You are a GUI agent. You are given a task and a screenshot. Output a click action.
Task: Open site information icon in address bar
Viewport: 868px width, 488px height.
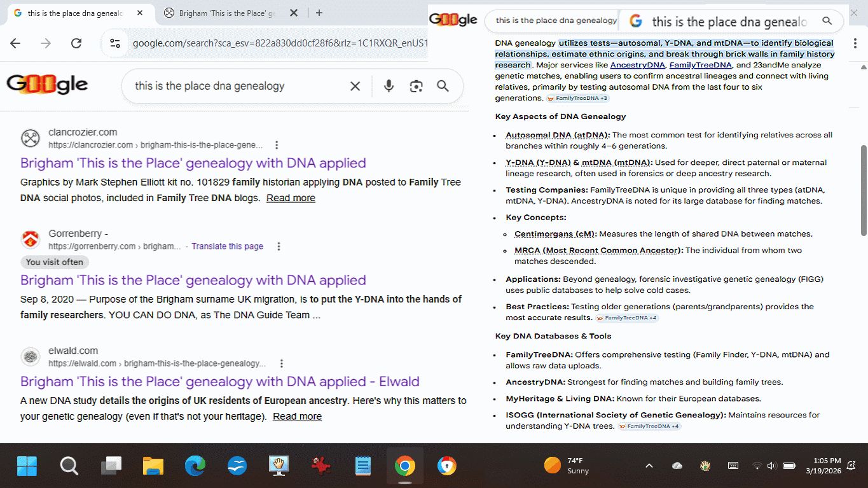115,43
